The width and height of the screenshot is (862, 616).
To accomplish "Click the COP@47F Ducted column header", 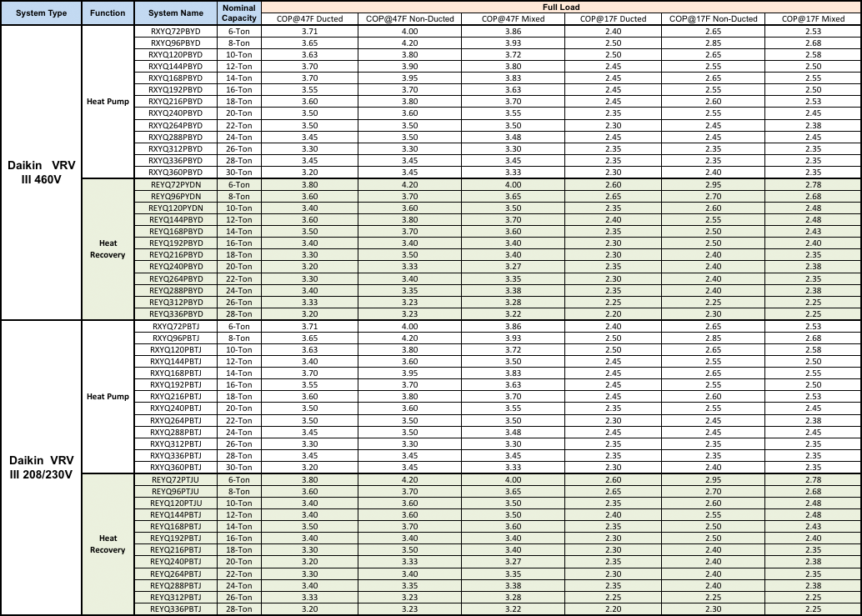I will pos(309,18).
